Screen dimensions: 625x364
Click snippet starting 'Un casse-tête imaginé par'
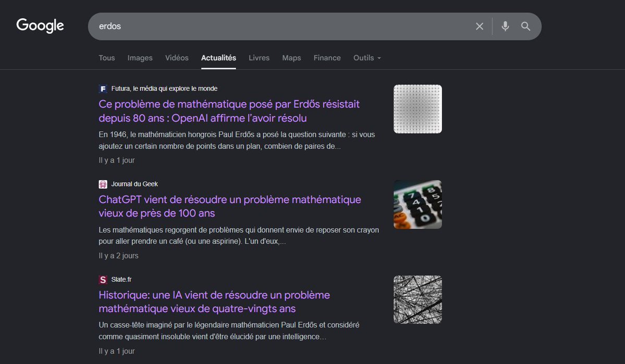[x=229, y=331]
